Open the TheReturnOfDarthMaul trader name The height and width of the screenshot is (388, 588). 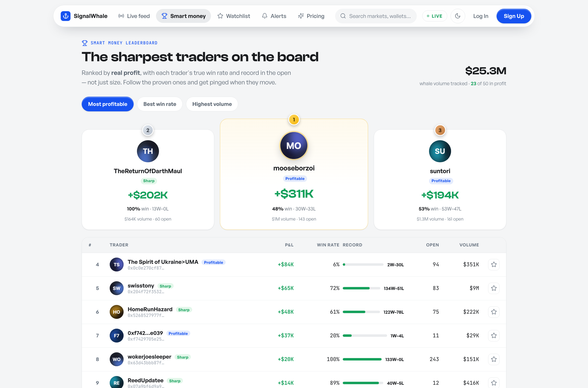tap(148, 171)
